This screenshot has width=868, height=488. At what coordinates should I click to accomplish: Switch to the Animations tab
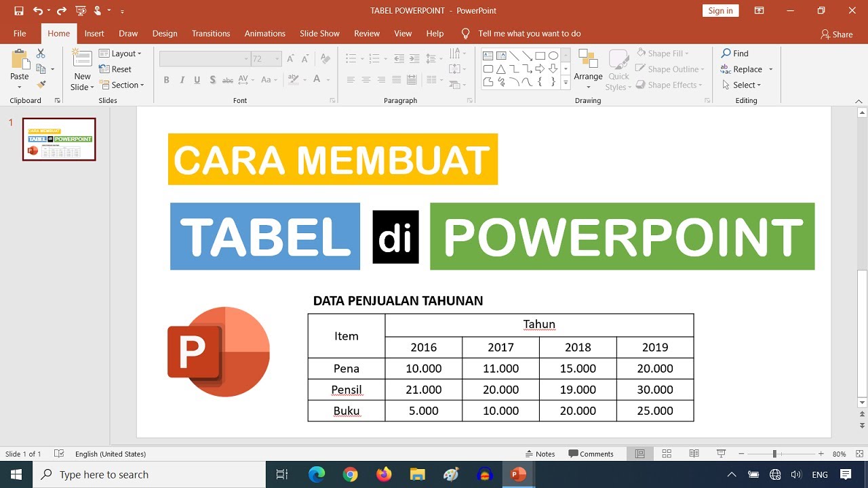click(265, 33)
